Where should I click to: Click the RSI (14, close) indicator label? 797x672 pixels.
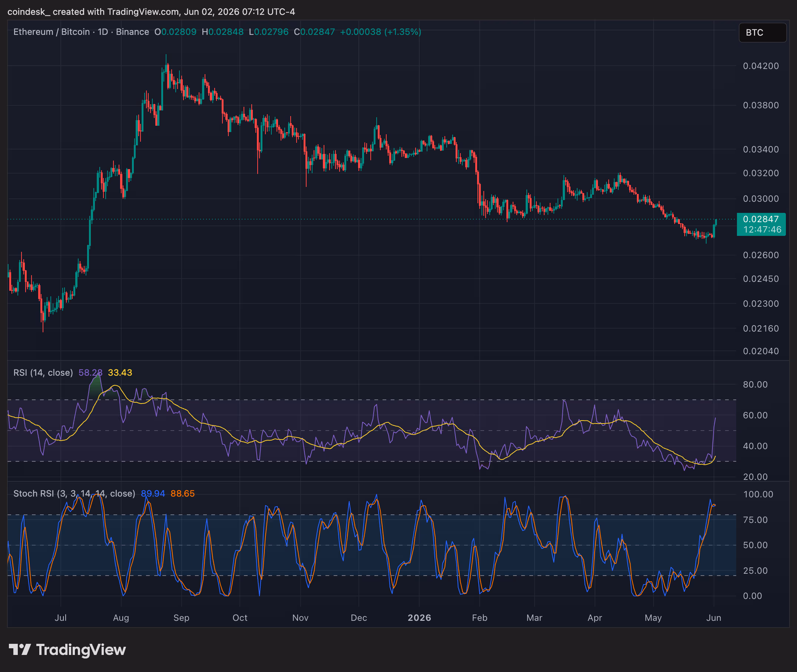[43, 373]
